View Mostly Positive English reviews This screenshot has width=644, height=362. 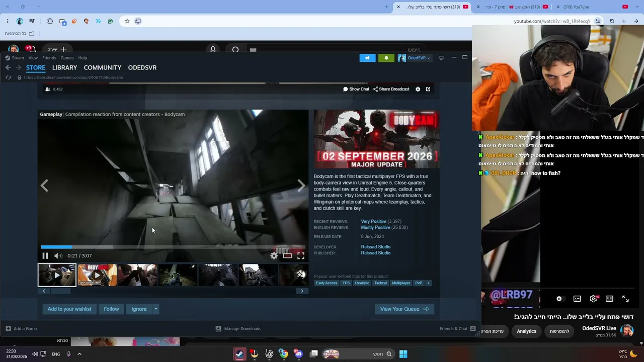[376, 228]
